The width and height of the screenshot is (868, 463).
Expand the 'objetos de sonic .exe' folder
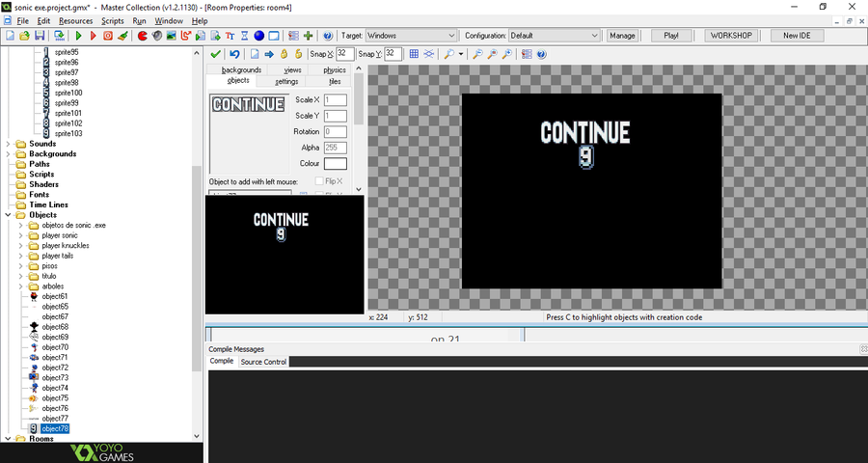click(20, 226)
